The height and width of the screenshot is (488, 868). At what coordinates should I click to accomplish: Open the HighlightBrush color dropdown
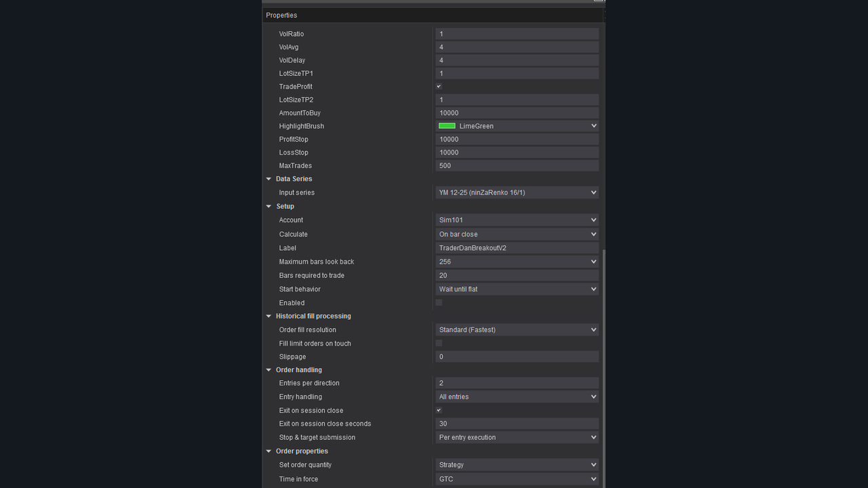593,126
